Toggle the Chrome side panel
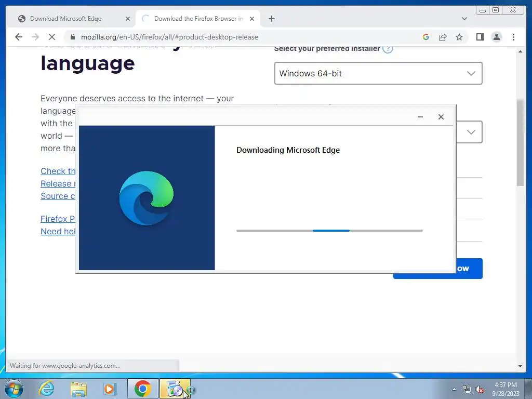Screen dimensions: 532x399 tap(480, 37)
